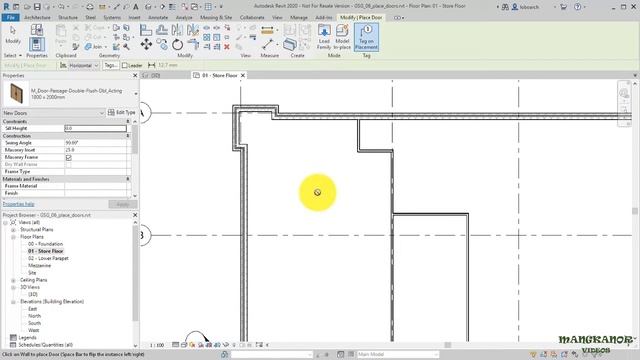Screen dimensions: 640x360
Task: Open 02 - Lower Parapet floor plan
Action: click(x=48, y=258)
